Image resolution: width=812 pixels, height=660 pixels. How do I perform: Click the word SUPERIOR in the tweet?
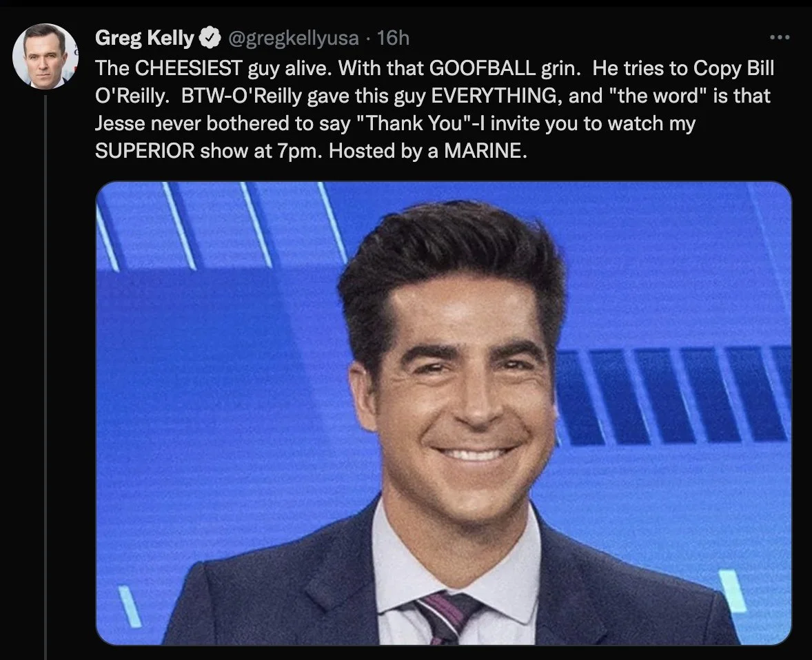click(x=145, y=151)
